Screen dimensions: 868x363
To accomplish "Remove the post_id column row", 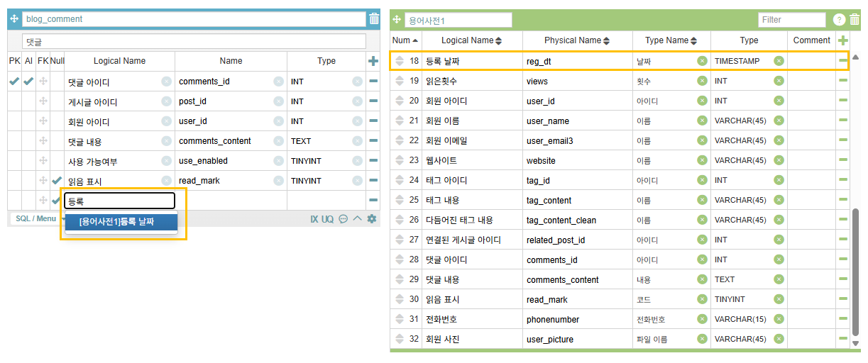I will point(373,101).
